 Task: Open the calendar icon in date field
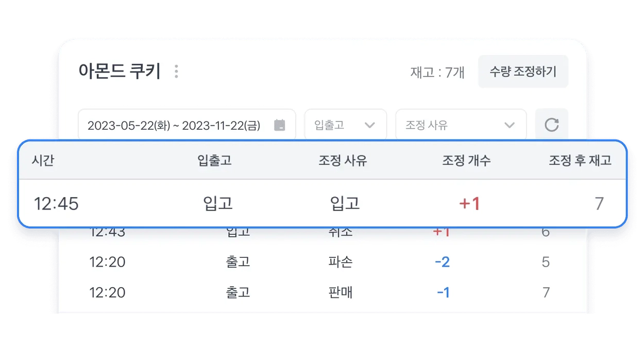[x=280, y=125]
